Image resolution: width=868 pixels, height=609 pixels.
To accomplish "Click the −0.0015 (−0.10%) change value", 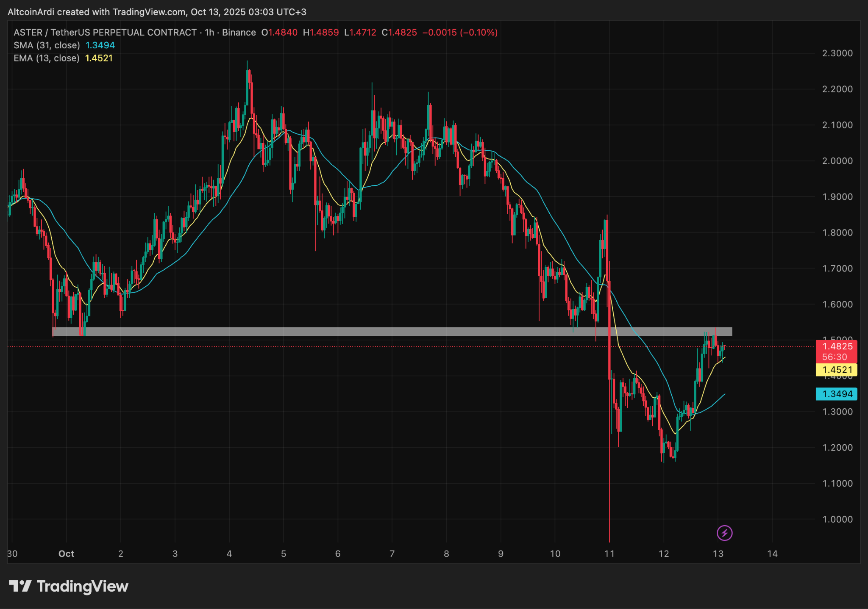I will click(460, 33).
